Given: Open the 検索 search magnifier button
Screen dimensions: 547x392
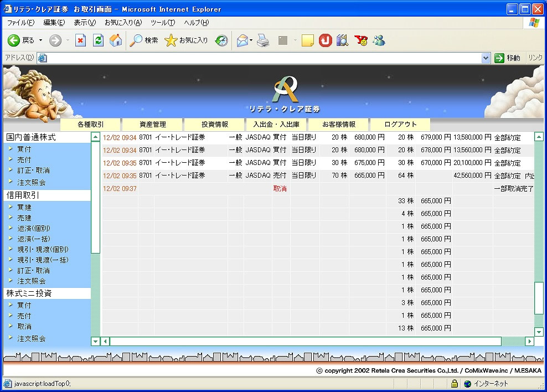Looking at the screenshot, I should (x=143, y=40).
